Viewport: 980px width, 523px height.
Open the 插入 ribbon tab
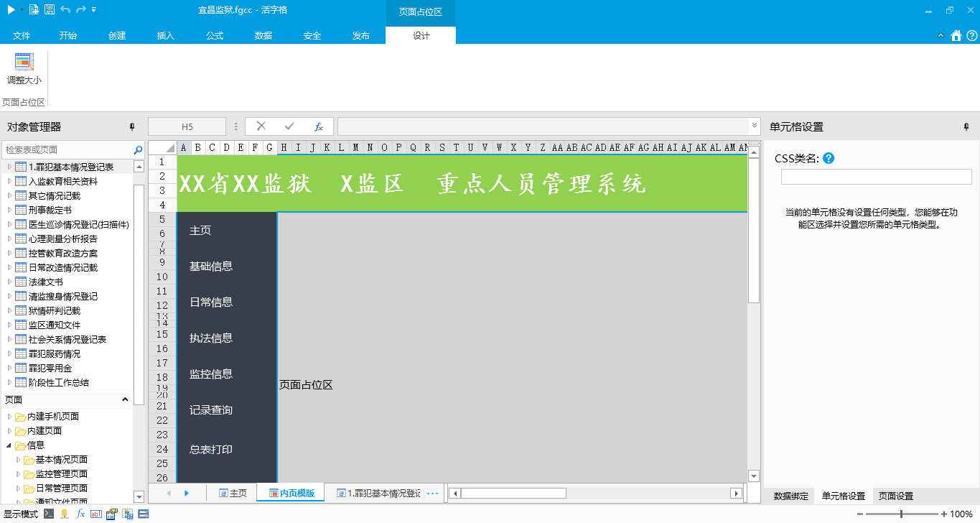(x=166, y=36)
